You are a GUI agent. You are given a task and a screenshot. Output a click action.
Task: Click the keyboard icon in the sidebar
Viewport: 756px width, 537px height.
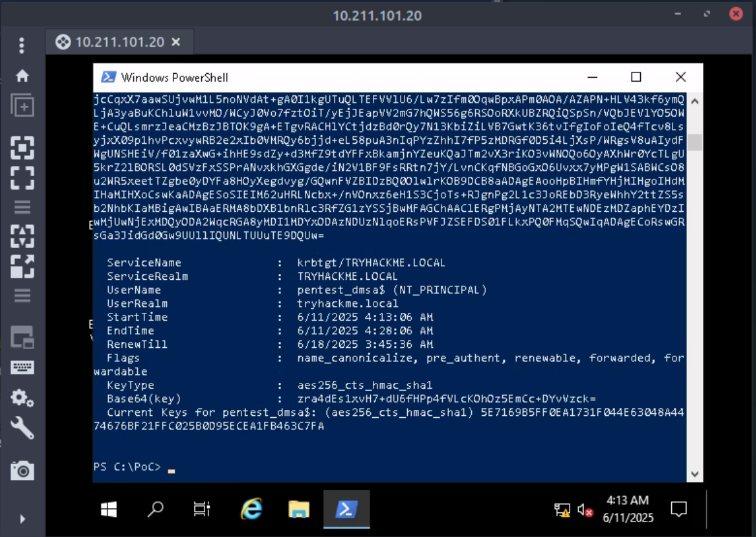click(22, 367)
